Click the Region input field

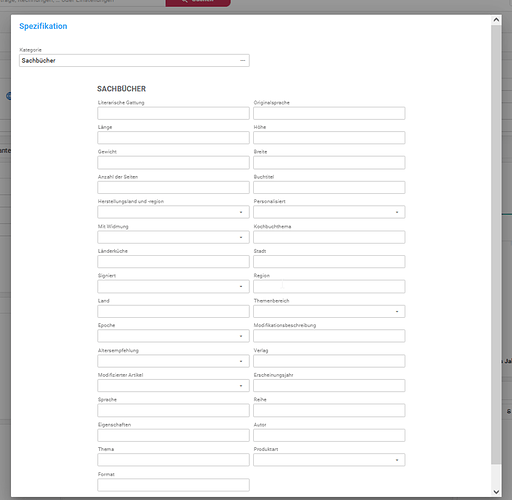coord(329,286)
